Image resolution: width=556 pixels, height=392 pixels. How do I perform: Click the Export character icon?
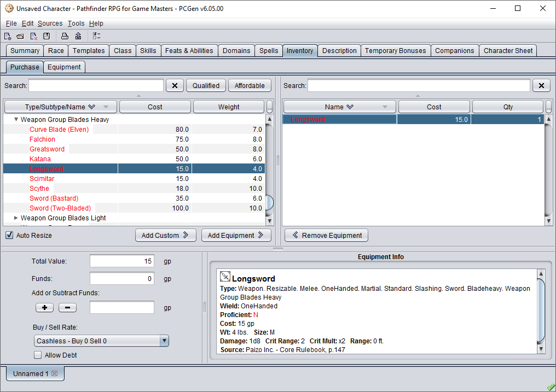click(x=78, y=36)
